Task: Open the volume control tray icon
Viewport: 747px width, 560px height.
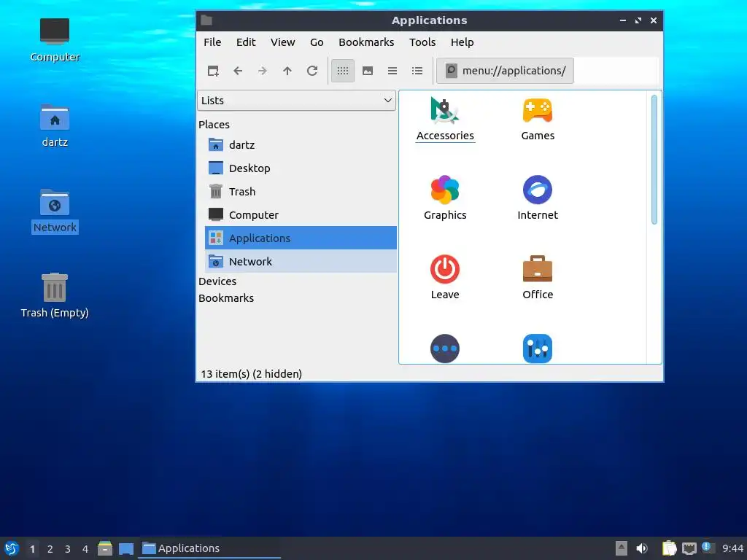Action: (642, 548)
